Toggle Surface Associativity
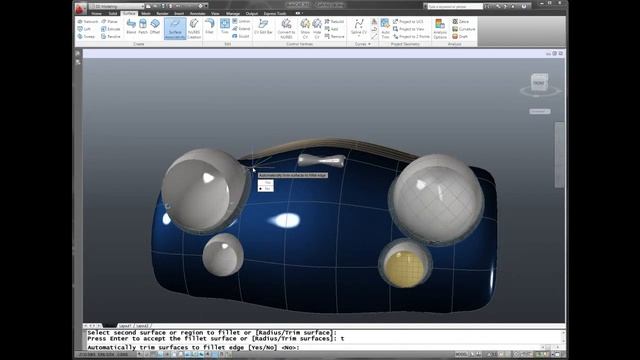 pos(175,29)
